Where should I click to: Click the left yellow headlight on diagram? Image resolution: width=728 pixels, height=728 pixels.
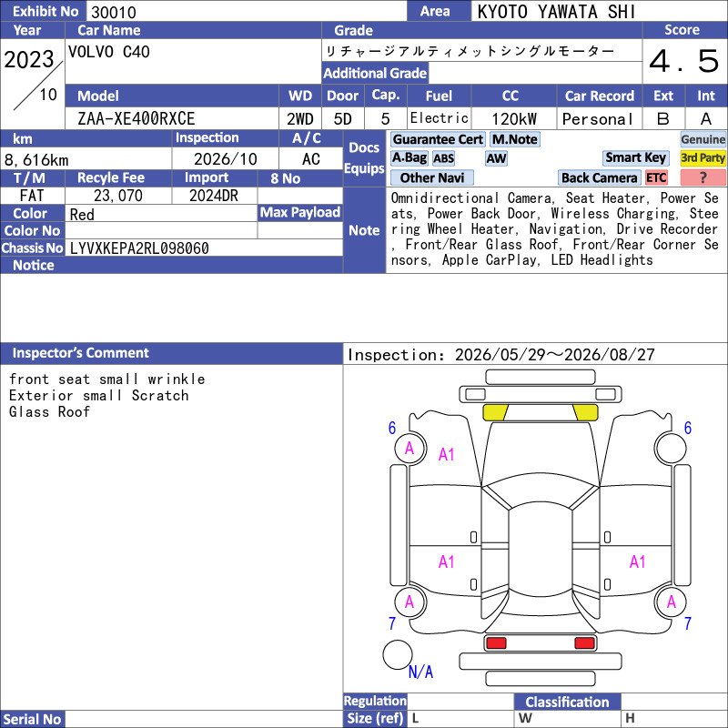click(495, 412)
